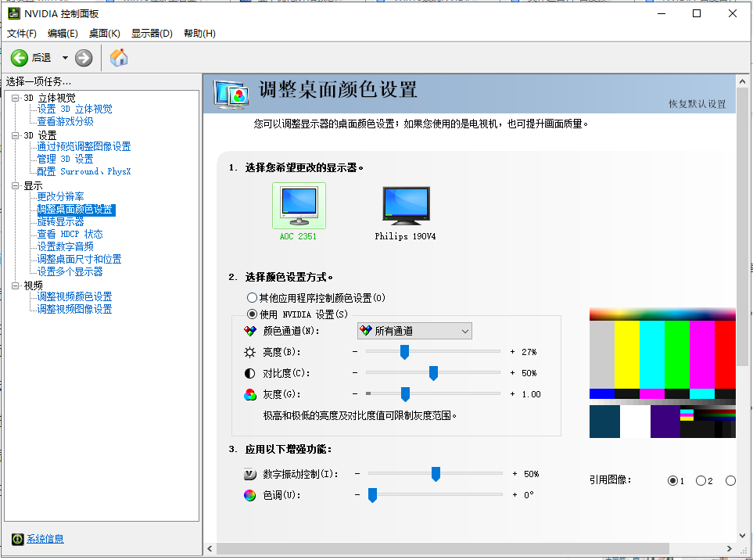753x560 pixels.
Task: Select 使用 NVIDIA 设置 radio button
Action: pyautogui.click(x=255, y=314)
